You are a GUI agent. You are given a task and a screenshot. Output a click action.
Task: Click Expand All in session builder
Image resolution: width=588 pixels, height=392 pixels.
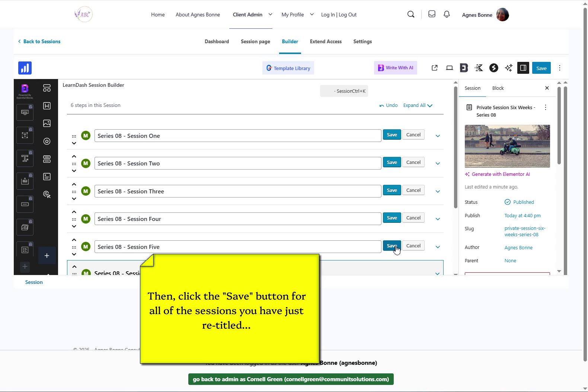[418, 105]
